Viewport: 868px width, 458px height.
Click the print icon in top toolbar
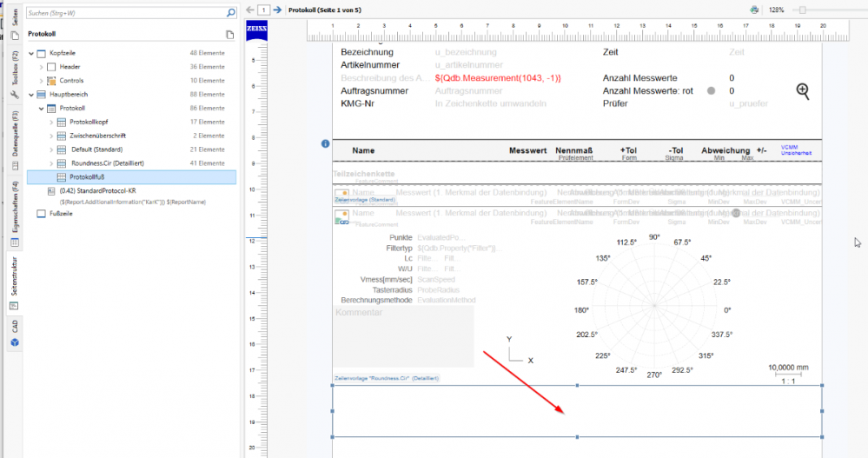pos(754,10)
